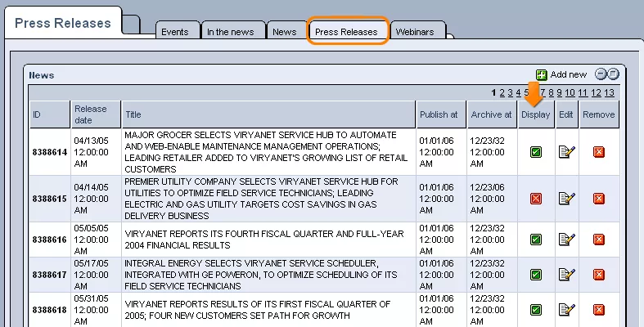This screenshot has height=327, width=644.
Task: Jump to page 2 of news list
Action: pyautogui.click(x=500, y=92)
